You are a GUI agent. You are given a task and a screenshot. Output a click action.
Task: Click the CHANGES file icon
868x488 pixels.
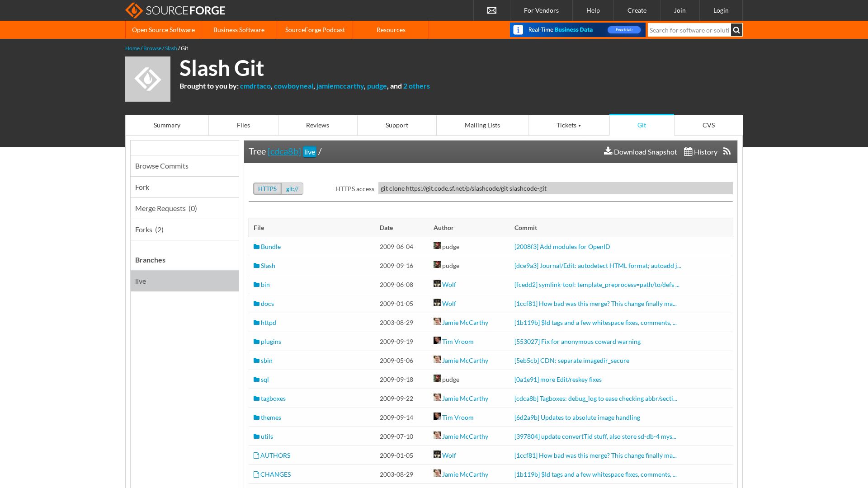256,474
